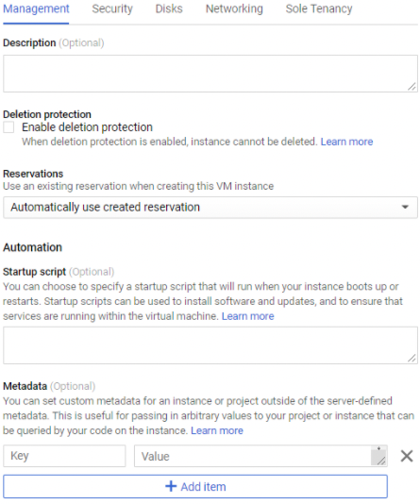Enable deletion protection checkbox
Screen dimensions: 420x504
pos(8,127)
